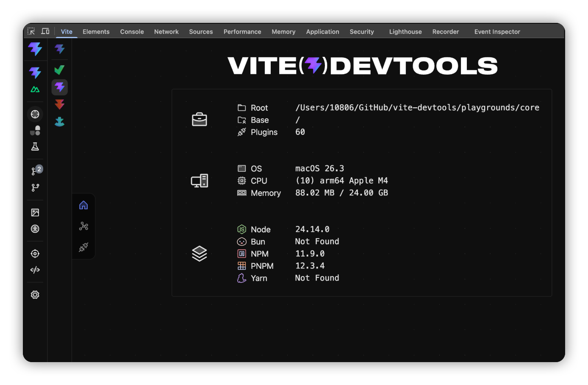Open the Security tab

[362, 32]
